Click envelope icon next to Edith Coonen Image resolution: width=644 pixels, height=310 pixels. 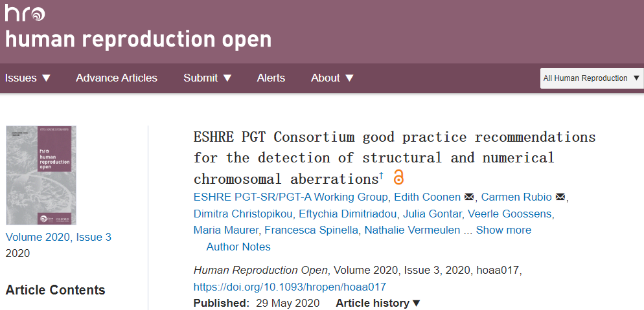click(x=469, y=197)
